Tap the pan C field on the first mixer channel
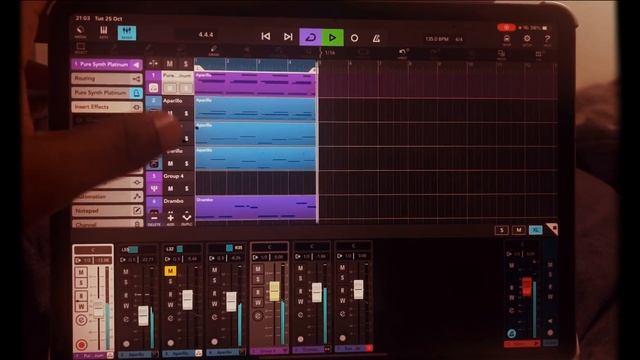 93,250
